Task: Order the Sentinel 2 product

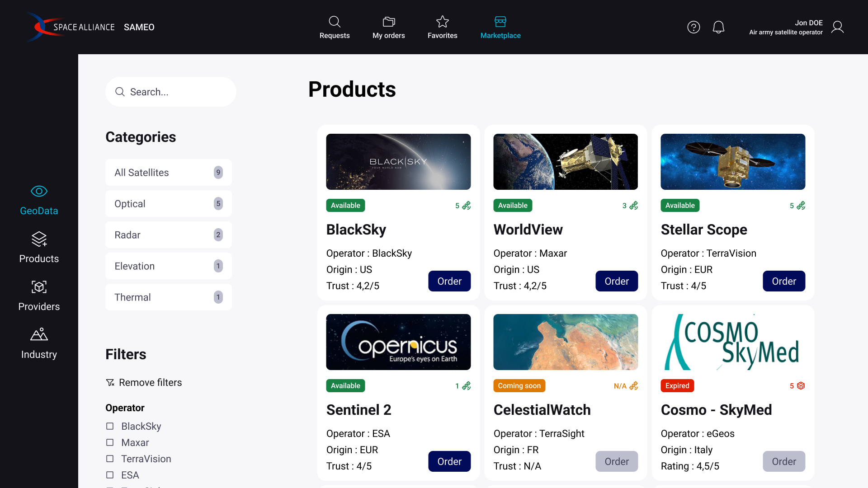Action: (449, 461)
